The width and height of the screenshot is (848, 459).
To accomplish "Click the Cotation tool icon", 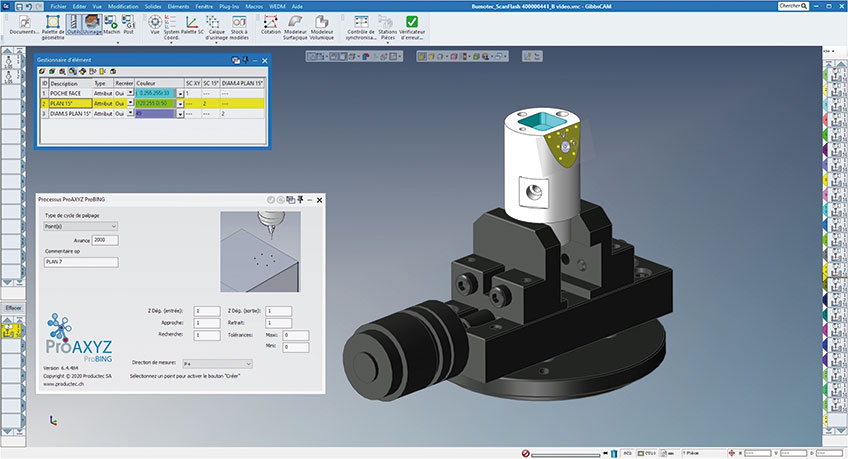I will click(270, 23).
